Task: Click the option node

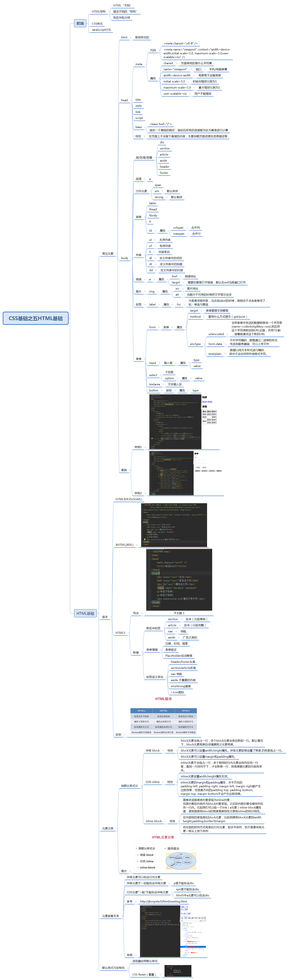Action: (169, 378)
